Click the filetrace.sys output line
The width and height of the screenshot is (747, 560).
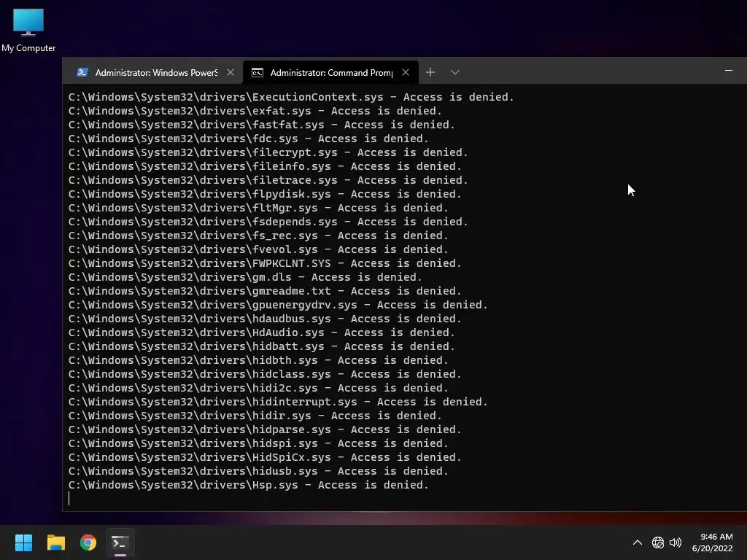(268, 180)
